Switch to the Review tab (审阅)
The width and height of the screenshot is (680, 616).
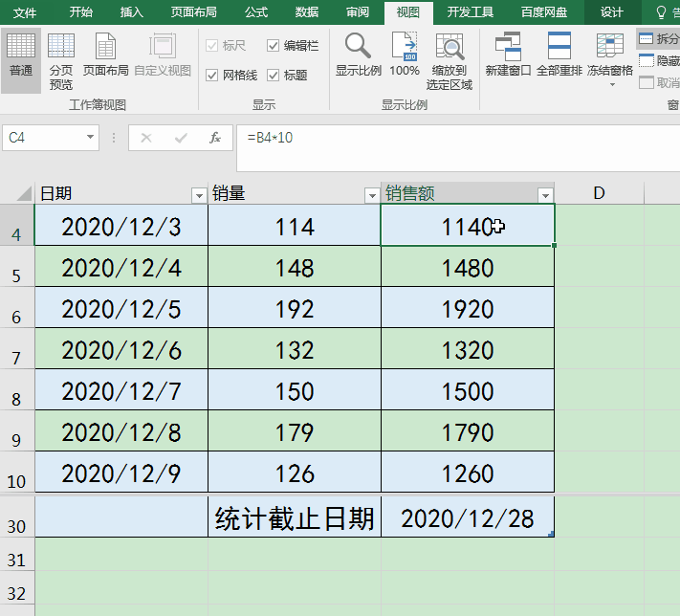pos(358,12)
